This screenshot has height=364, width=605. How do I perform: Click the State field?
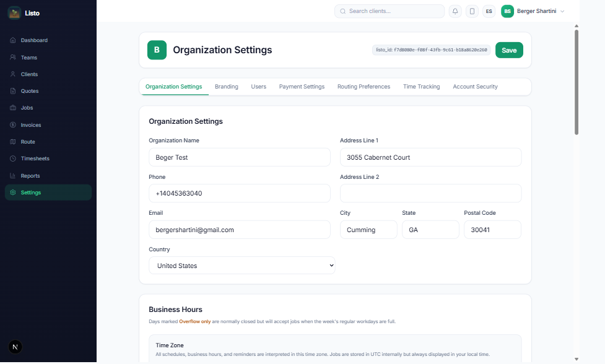coord(430,230)
